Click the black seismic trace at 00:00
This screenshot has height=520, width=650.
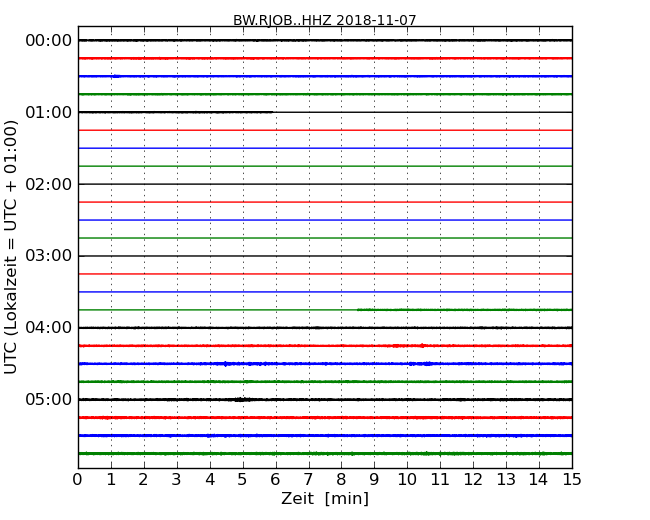325,40
